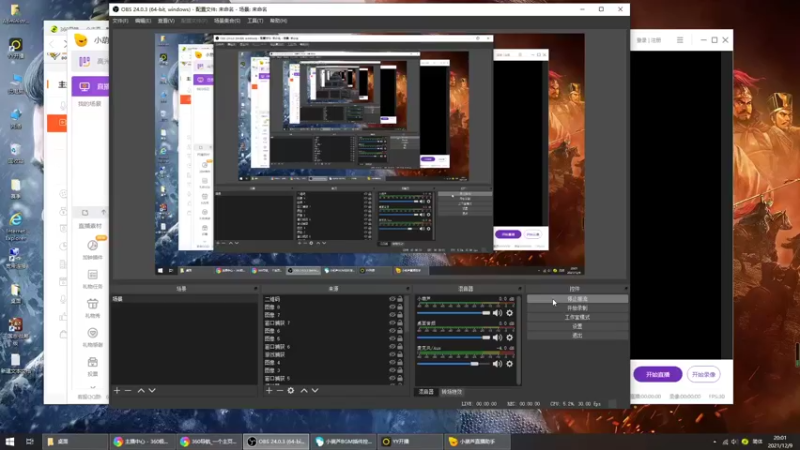Click the 开始录制 button
The image size is (800, 450).
point(577,308)
